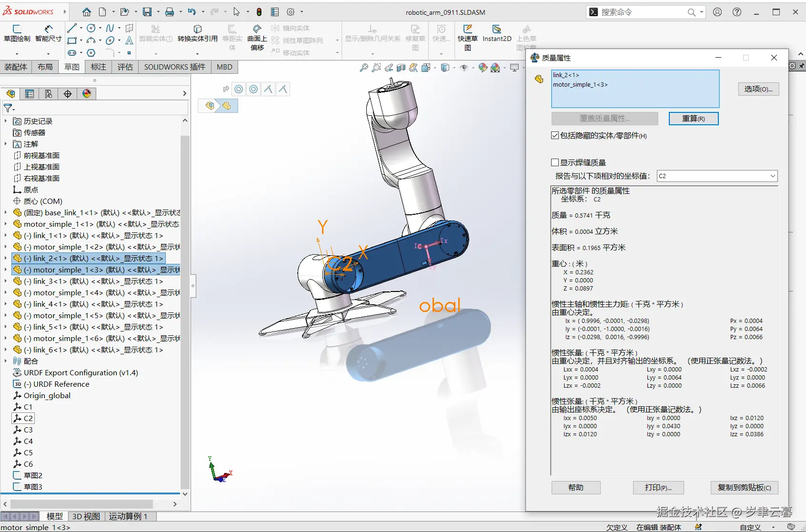Expand the base_link_1<1> component node

6,212
